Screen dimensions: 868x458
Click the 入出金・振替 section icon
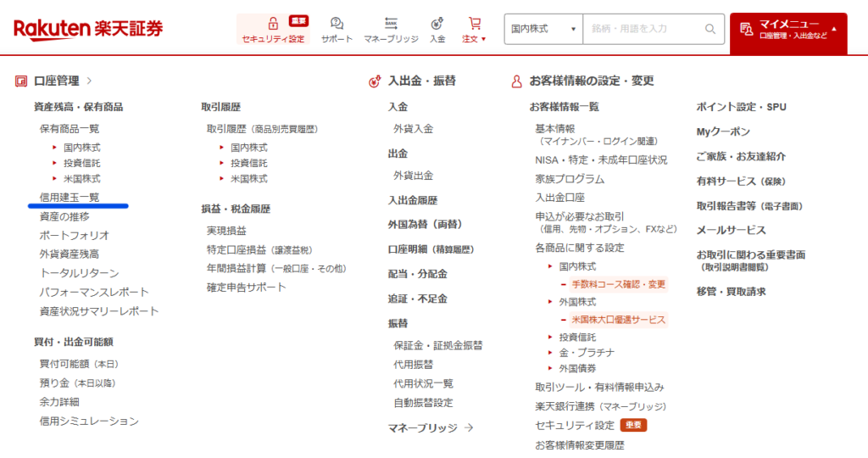point(375,81)
